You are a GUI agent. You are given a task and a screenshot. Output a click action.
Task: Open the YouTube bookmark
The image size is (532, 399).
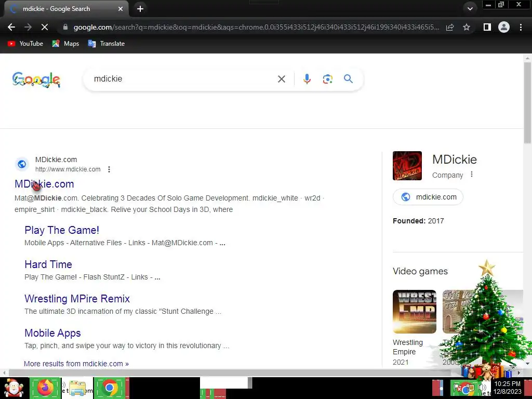click(x=25, y=44)
